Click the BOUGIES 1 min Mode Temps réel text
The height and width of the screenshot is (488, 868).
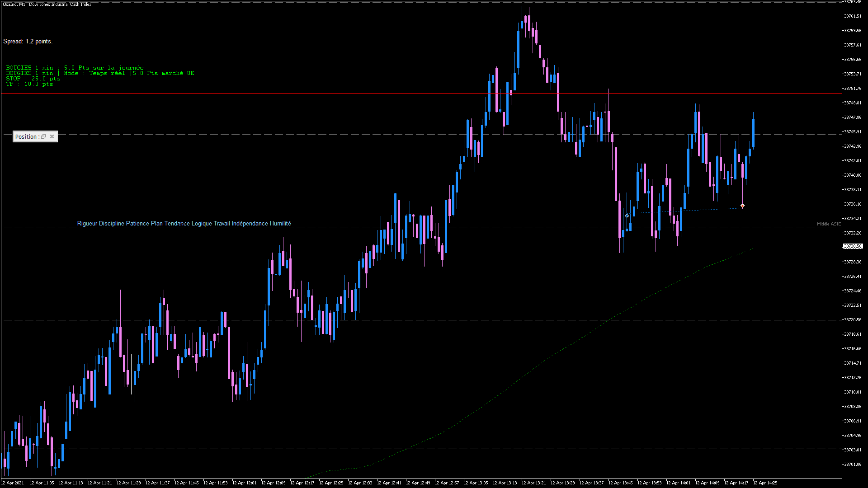tap(100, 73)
